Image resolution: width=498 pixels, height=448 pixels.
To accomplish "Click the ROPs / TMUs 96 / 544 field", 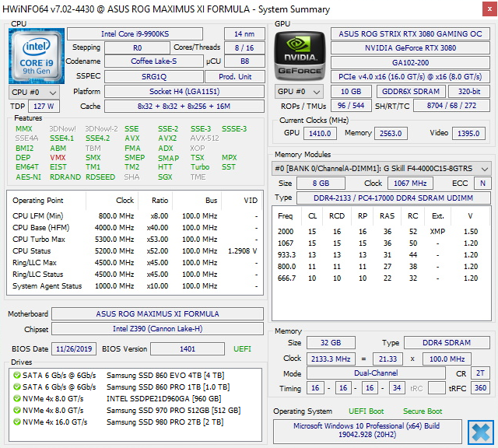I will click(x=351, y=106).
